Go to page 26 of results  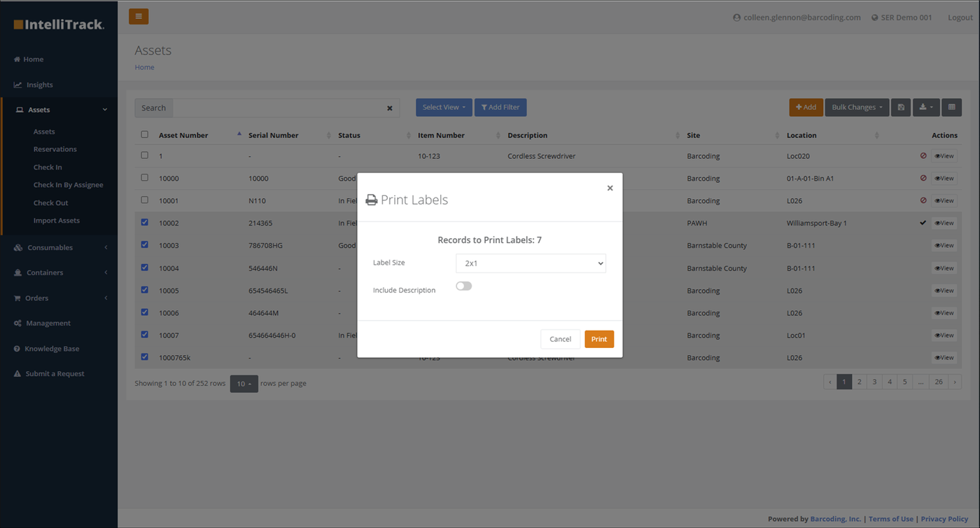[939, 382]
